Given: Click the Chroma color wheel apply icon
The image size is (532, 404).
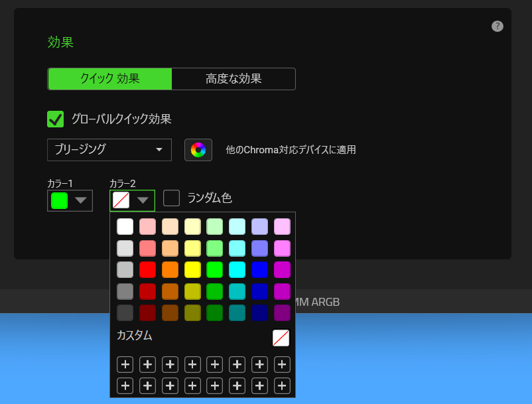Looking at the screenshot, I should tap(198, 149).
